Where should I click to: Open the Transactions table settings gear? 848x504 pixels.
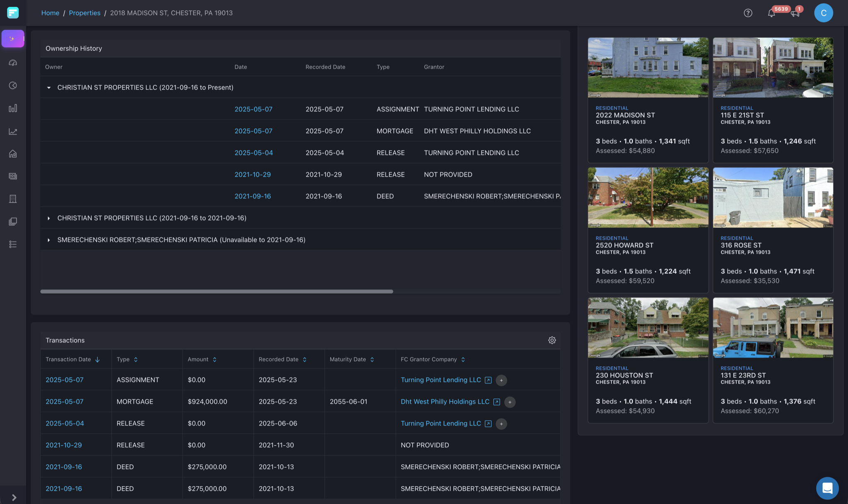pos(552,340)
